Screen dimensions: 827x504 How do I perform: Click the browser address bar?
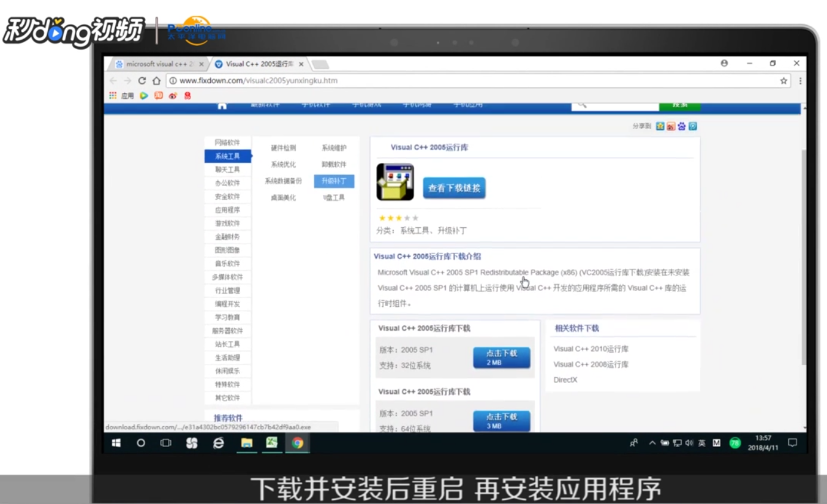(368, 80)
